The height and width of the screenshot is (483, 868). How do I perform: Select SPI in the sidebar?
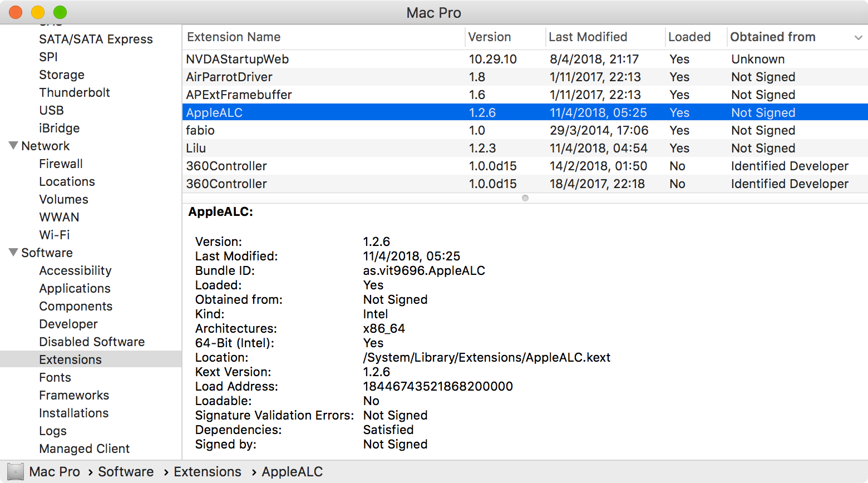pos(48,57)
